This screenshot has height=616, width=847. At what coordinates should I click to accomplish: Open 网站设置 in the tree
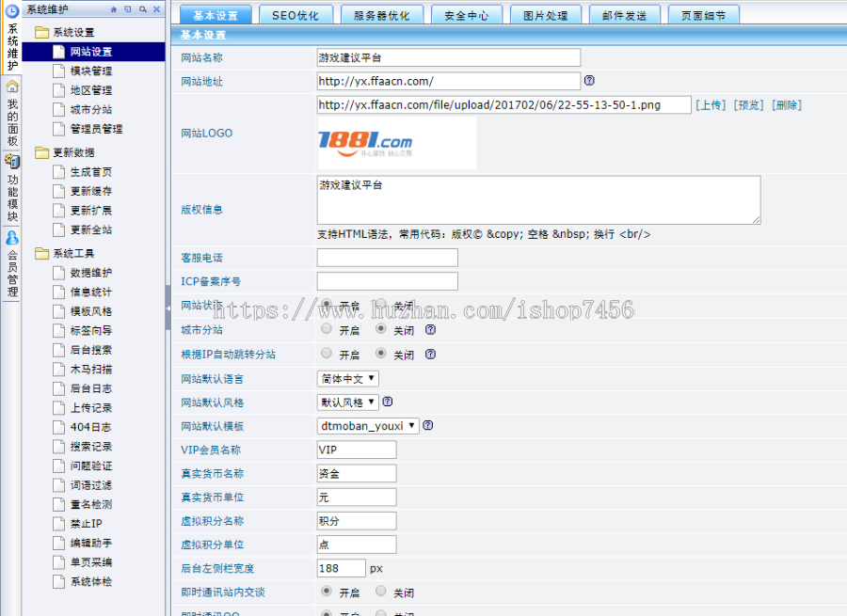[x=91, y=52]
